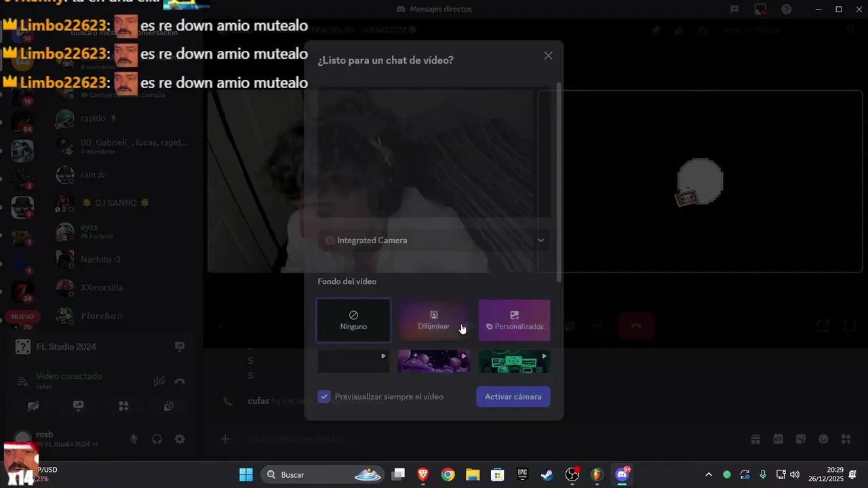Viewport: 868px width, 488px height.
Task: Click stream icon beside FL Studio 2024
Action: tap(180, 346)
